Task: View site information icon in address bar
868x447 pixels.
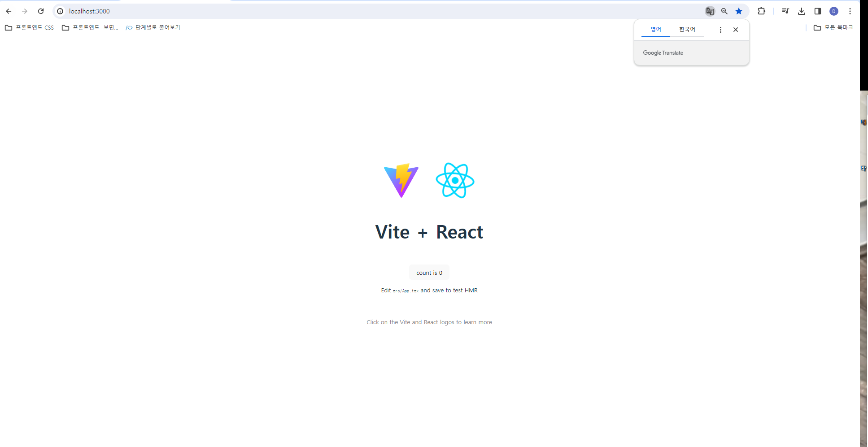Action: click(60, 11)
